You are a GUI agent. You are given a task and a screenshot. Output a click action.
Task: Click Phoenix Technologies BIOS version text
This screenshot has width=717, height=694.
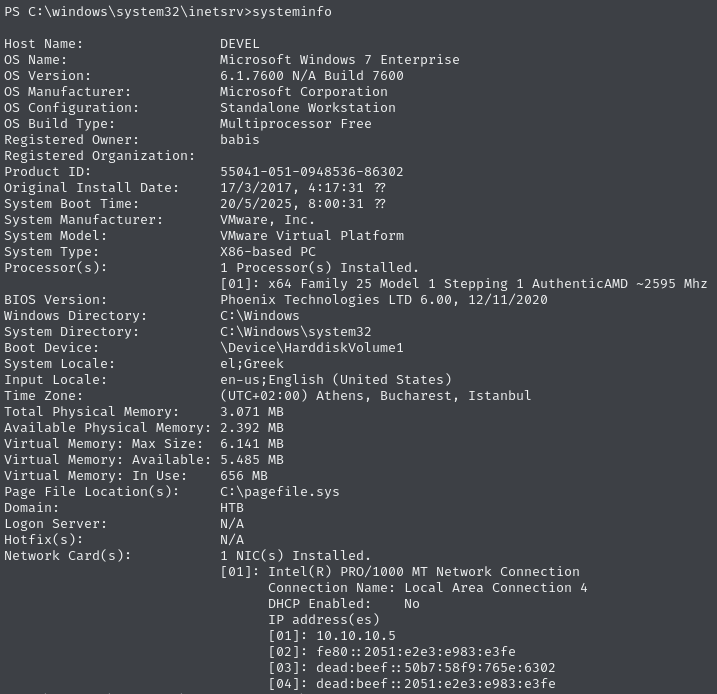click(384, 300)
